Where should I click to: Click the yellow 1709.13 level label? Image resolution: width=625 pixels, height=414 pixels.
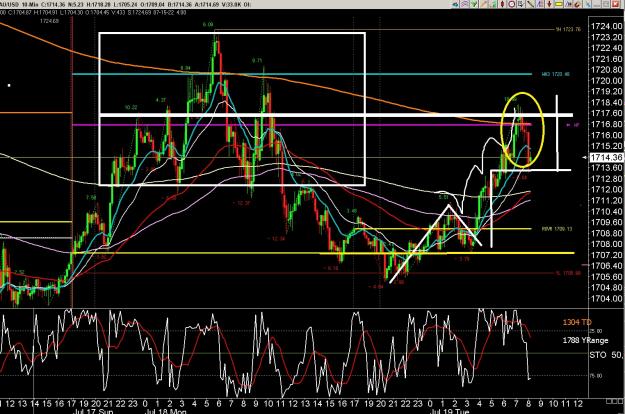point(556,229)
